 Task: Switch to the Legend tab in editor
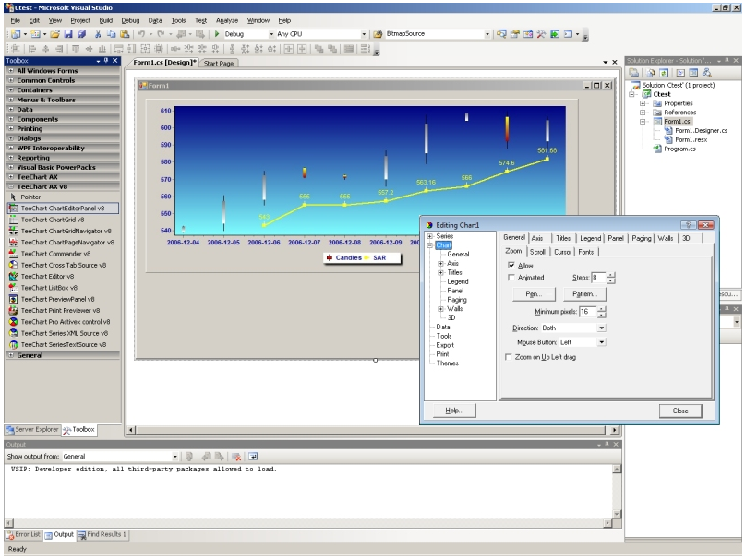coord(590,238)
